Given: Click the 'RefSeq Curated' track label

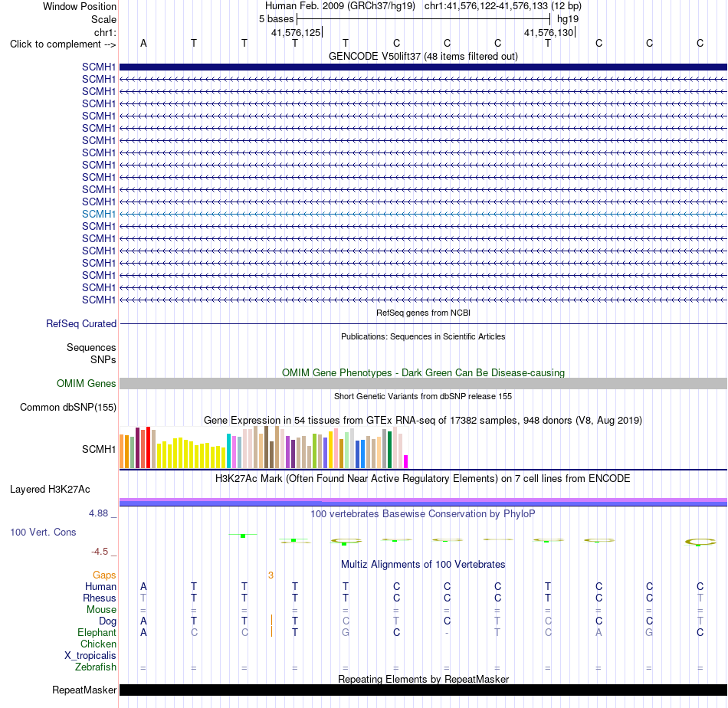Looking at the screenshot, I should 80,323.
